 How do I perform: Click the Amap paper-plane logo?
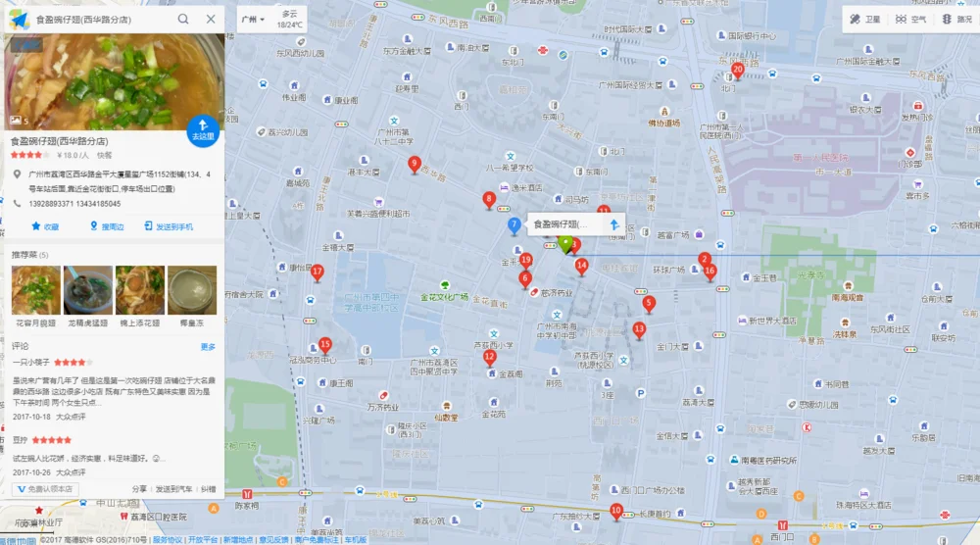click(x=20, y=20)
